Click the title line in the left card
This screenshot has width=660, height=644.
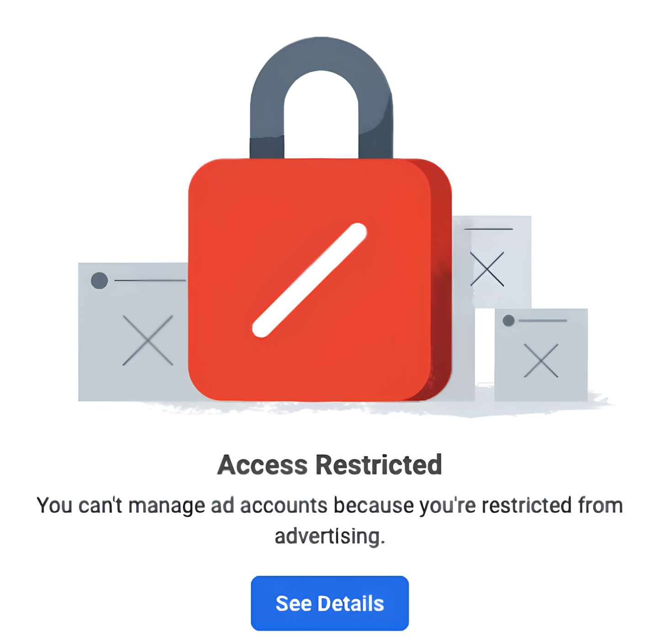[x=150, y=280]
